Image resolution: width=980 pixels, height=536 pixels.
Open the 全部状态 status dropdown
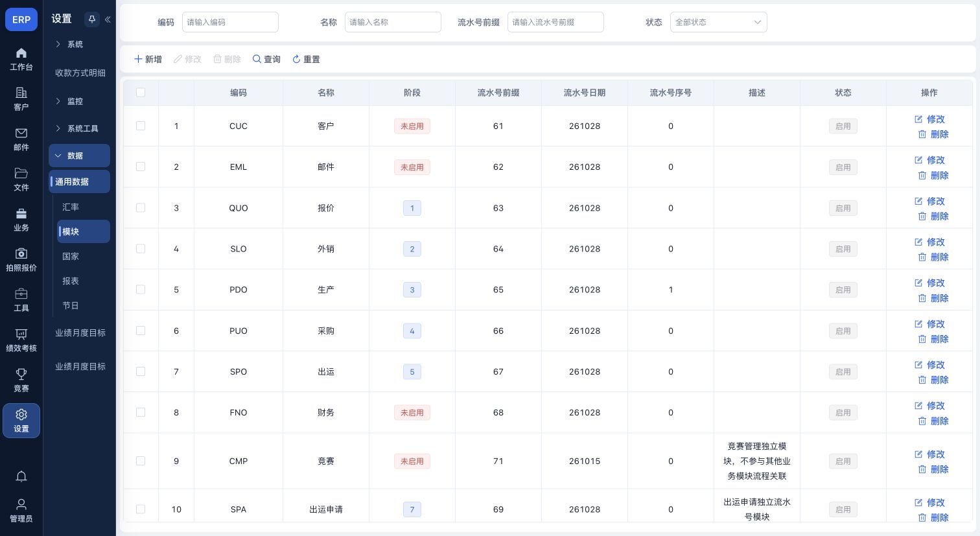[x=718, y=22]
